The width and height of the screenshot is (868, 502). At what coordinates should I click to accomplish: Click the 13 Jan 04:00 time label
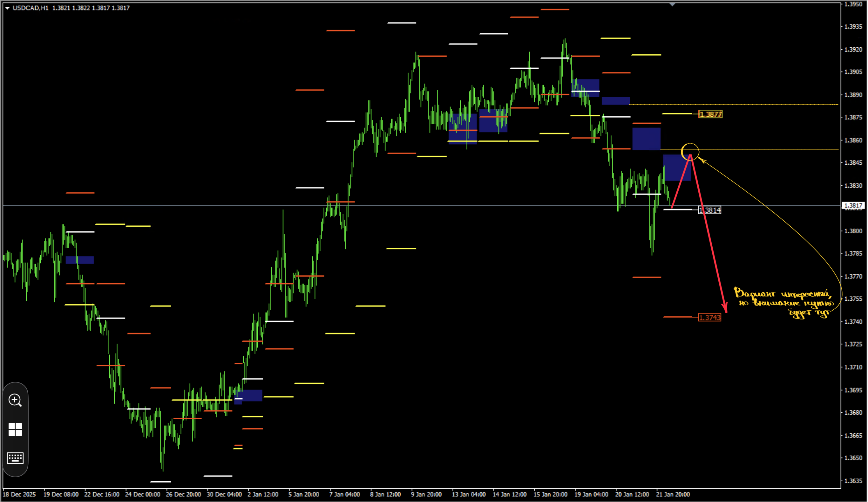pyautogui.click(x=469, y=494)
